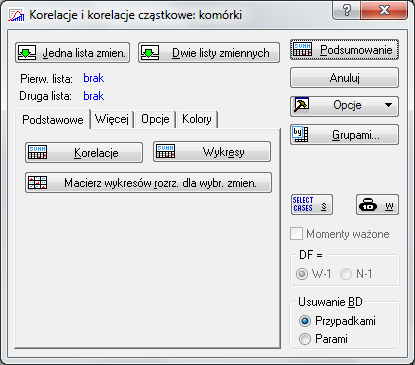
Task: Select Przypadkami missing data deletion
Action: (x=305, y=321)
